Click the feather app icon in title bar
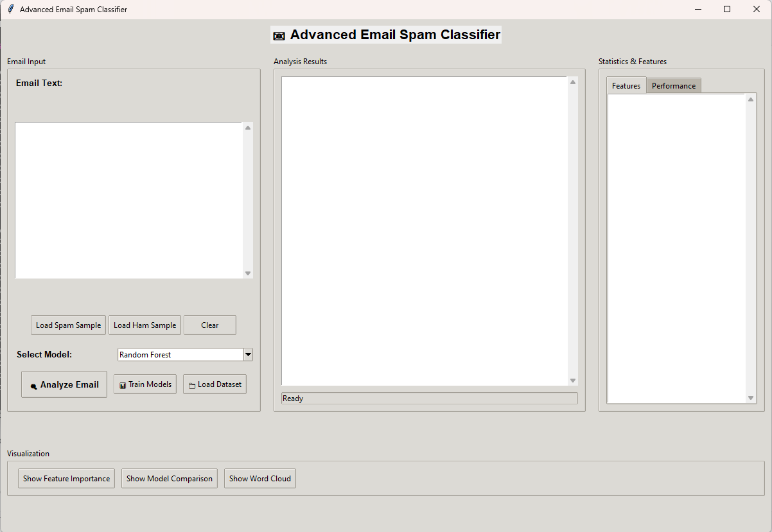This screenshot has height=532, width=772. point(10,10)
